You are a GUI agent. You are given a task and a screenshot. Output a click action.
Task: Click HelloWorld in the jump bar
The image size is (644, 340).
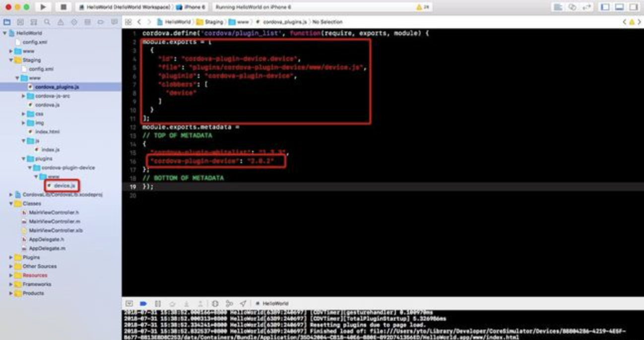[x=174, y=22]
